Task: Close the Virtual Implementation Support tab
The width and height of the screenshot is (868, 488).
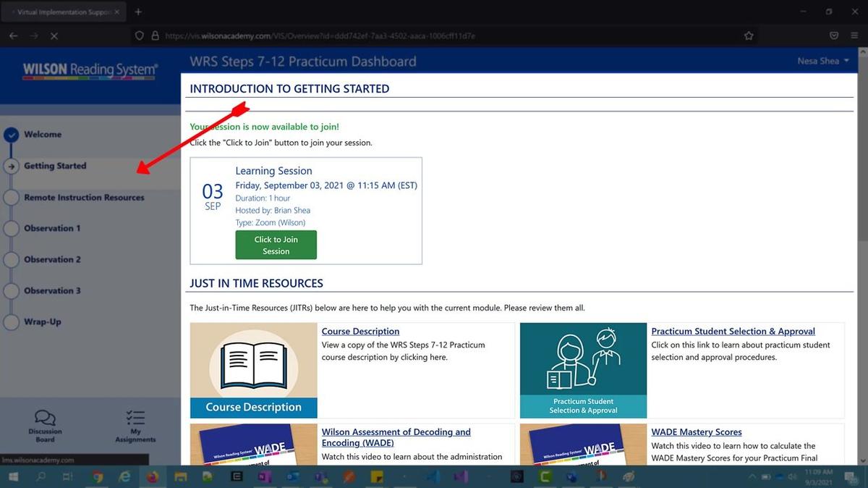Action: pyautogui.click(x=117, y=12)
